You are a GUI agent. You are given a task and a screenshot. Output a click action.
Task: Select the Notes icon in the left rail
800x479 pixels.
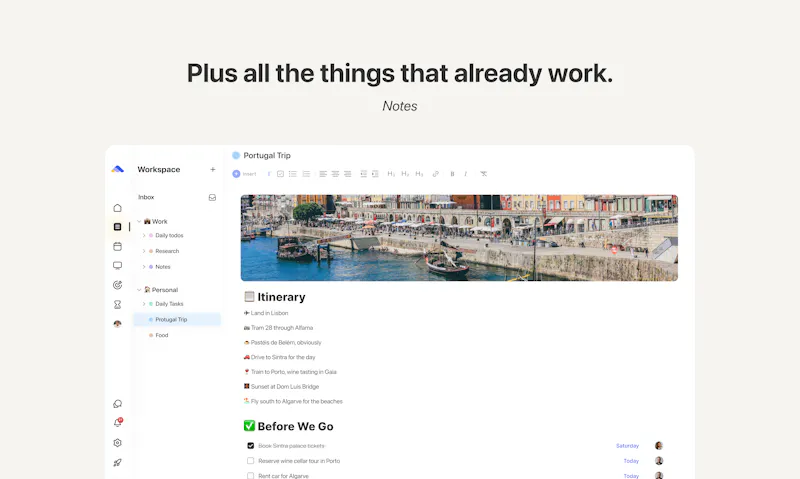click(117, 226)
